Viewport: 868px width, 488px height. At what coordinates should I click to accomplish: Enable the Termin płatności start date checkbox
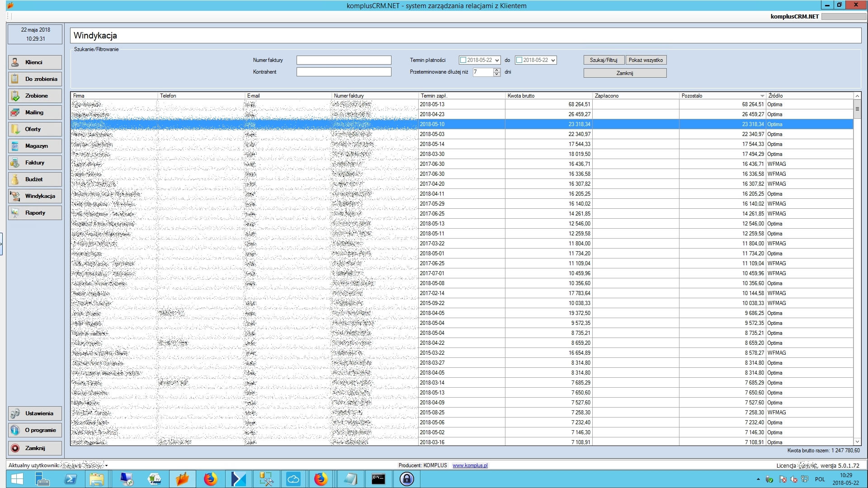click(463, 60)
